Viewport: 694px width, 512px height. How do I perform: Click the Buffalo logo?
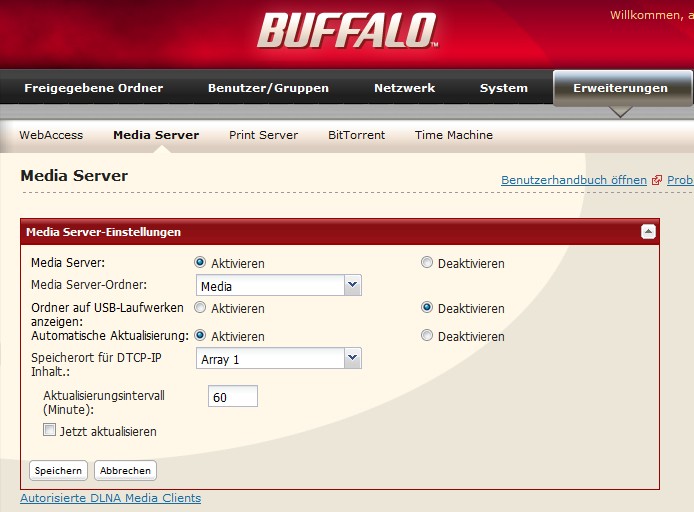point(347,30)
